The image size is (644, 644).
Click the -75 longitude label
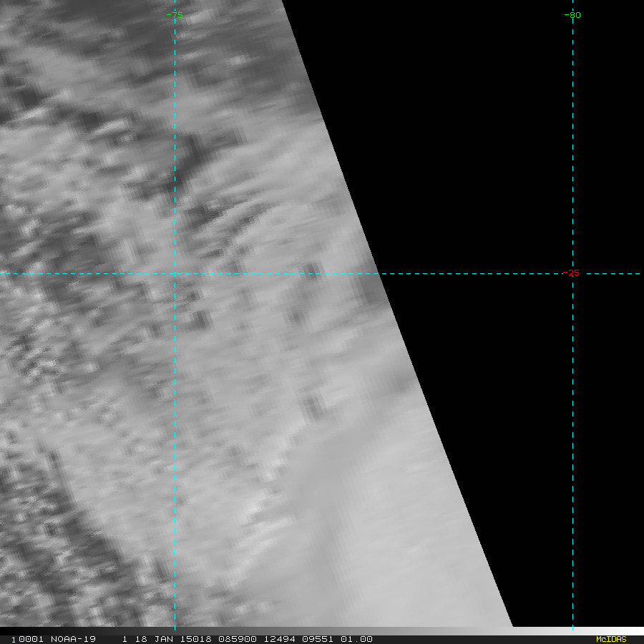click(175, 15)
